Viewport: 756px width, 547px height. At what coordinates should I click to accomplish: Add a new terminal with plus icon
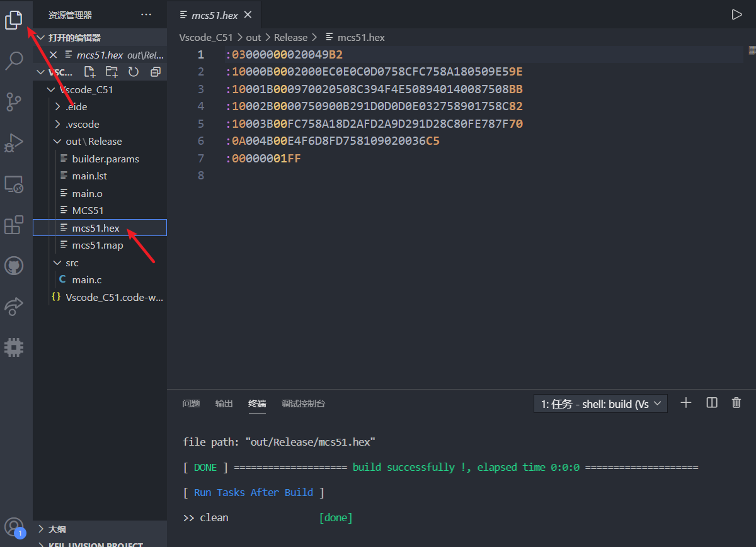pos(686,403)
